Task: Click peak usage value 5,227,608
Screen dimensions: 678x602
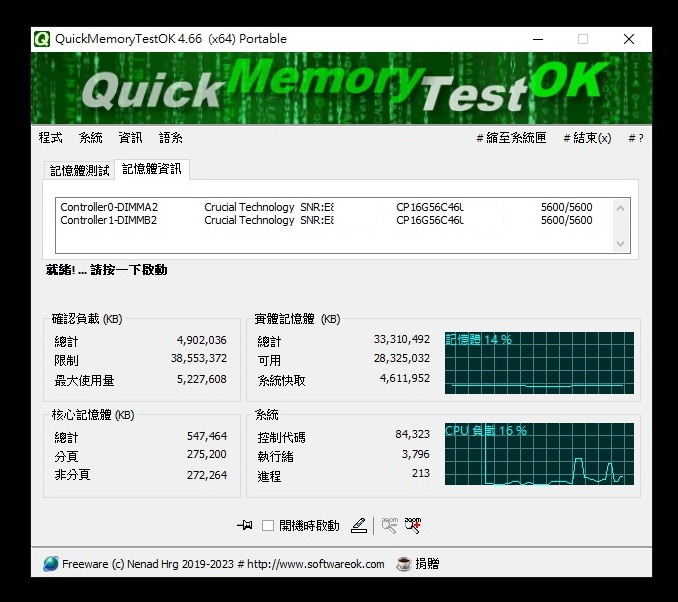Action: coord(201,379)
